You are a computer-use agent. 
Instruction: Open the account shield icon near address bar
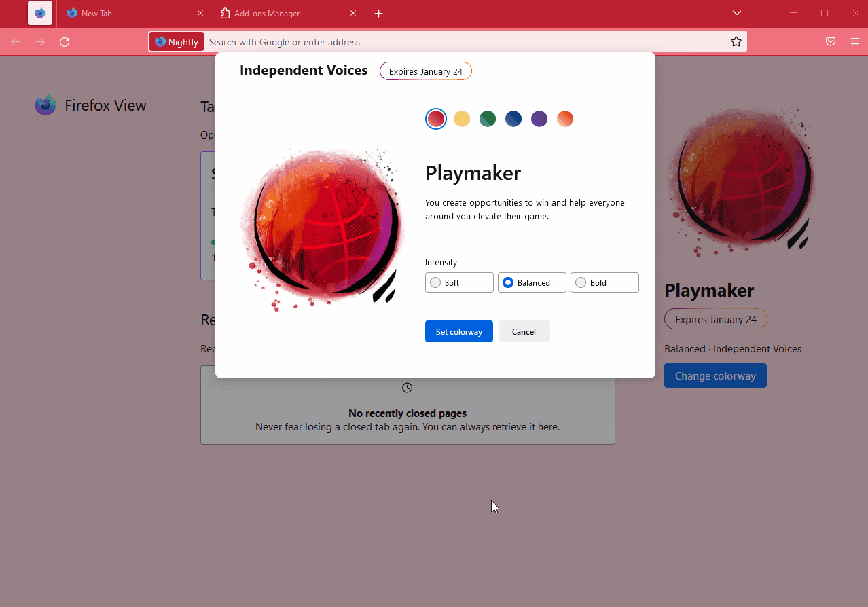coord(830,41)
